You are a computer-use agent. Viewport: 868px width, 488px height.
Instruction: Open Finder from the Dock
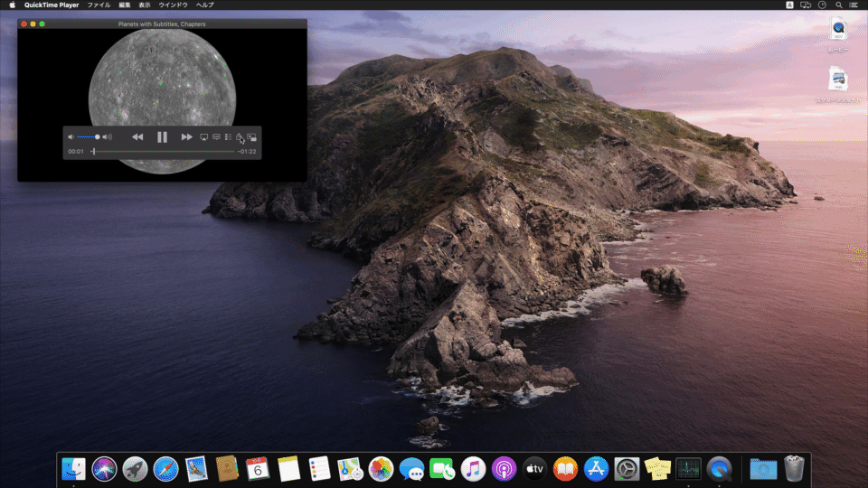73,469
